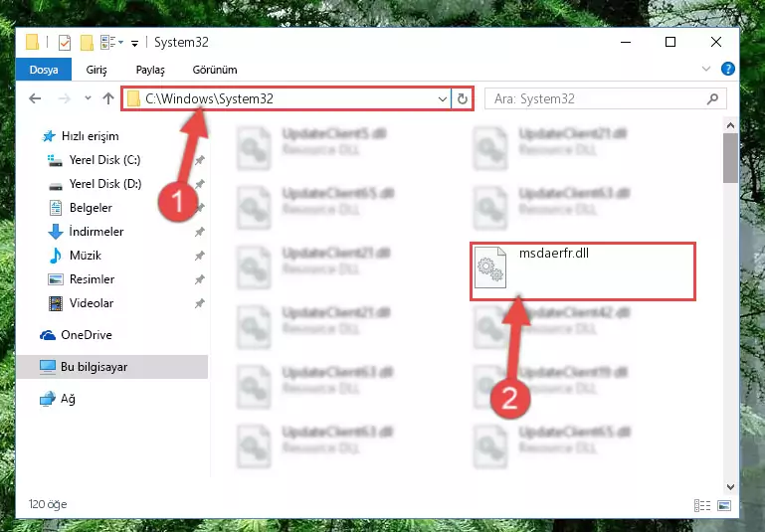Open the Dosya menu tab

point(44,70)
